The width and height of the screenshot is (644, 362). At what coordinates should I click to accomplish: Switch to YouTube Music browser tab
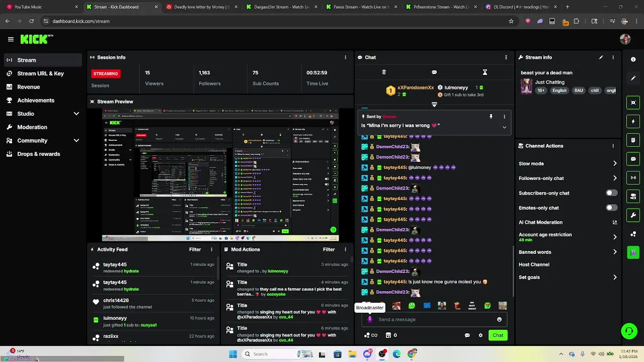[42, 7]
